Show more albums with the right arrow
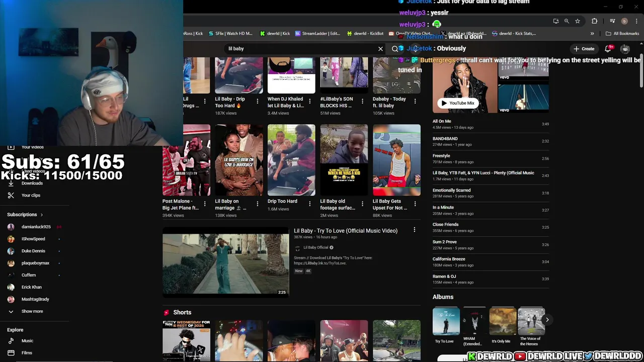 (x=547, y=320)
